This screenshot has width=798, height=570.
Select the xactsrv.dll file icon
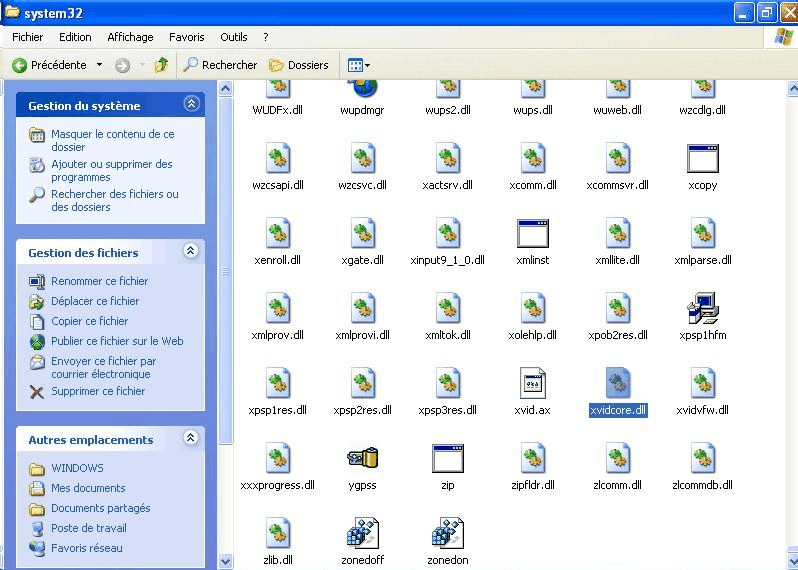click(447, 158)
